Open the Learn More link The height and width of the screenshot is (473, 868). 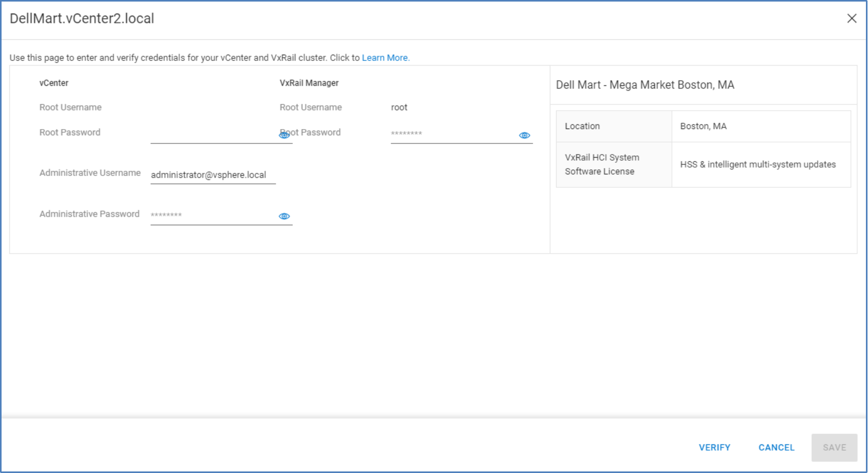(385, 58)
